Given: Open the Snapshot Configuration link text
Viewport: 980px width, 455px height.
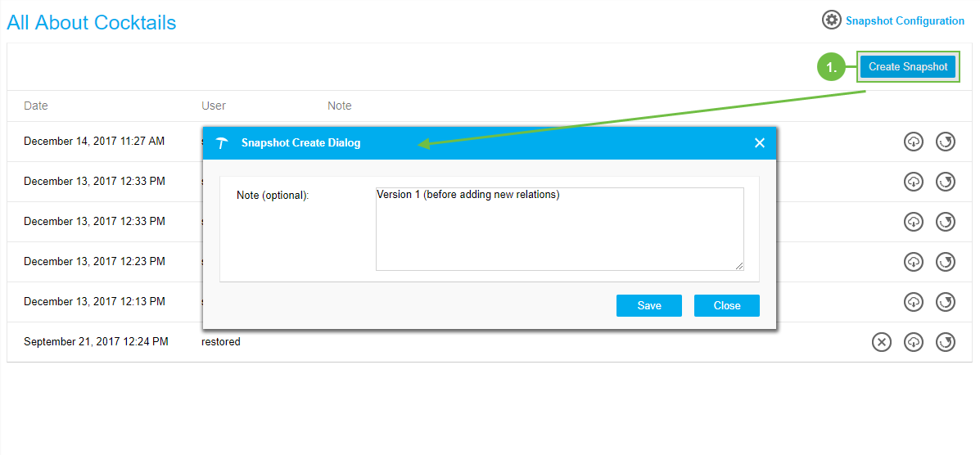Looking at the screenshot, I should point(905,21).
